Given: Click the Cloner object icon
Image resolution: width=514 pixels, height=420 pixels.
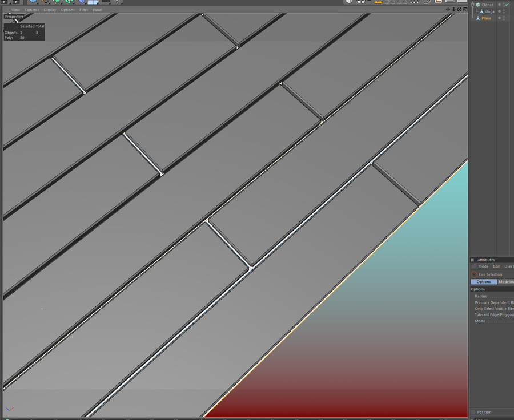Looking at the screenshot, I should tap(478, 5).
